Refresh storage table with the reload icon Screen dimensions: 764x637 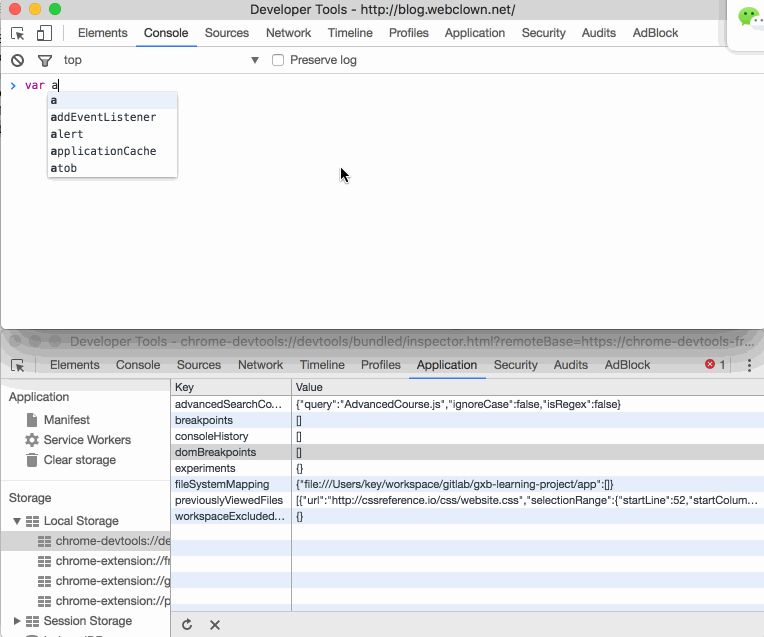187,625
